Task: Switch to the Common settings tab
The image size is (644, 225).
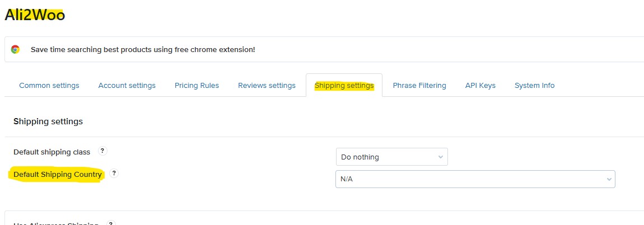Action: [x=49, y=86]
